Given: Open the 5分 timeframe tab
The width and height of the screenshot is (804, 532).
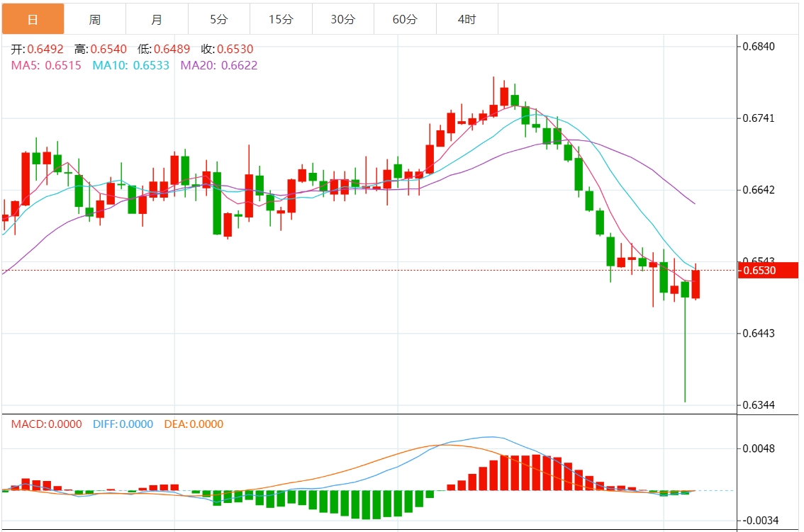Looking at the screenshot, I should (x=219, y=19).
